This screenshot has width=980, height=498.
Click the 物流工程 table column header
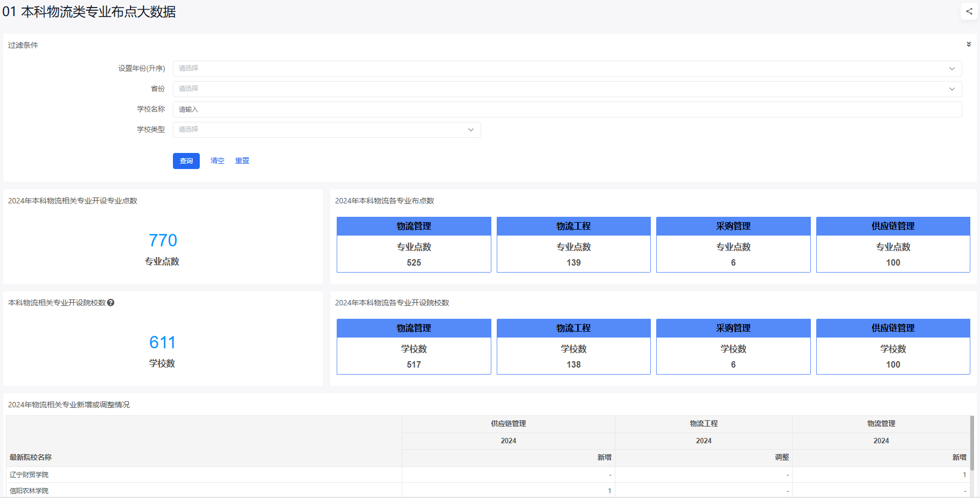pos(703,424)
